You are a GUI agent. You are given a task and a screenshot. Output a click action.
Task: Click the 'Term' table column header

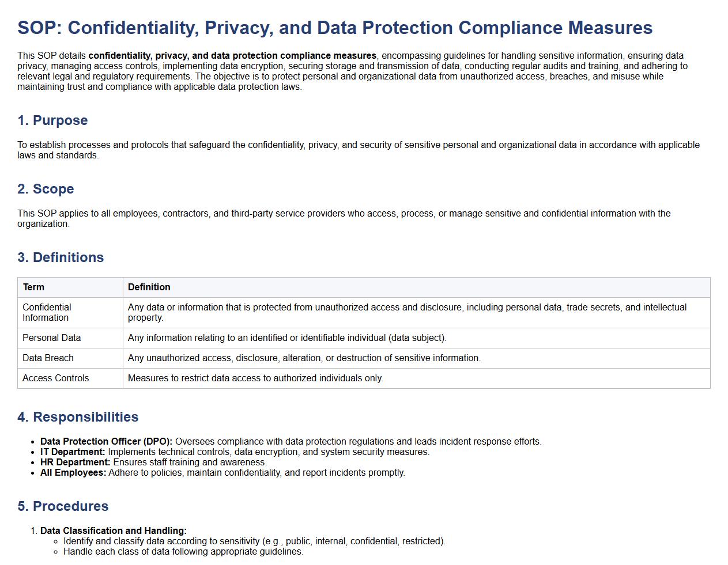[x=33, y=287]
